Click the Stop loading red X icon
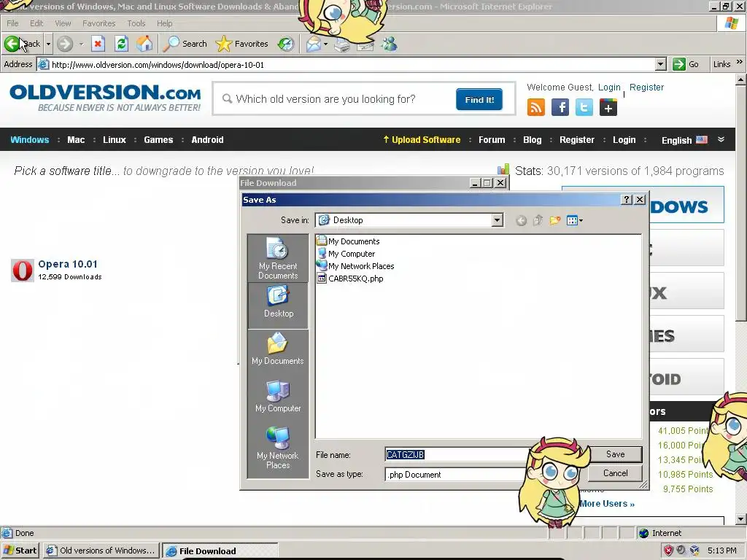The height and width of the screenshot is (560, 747). tap(98, 44)
